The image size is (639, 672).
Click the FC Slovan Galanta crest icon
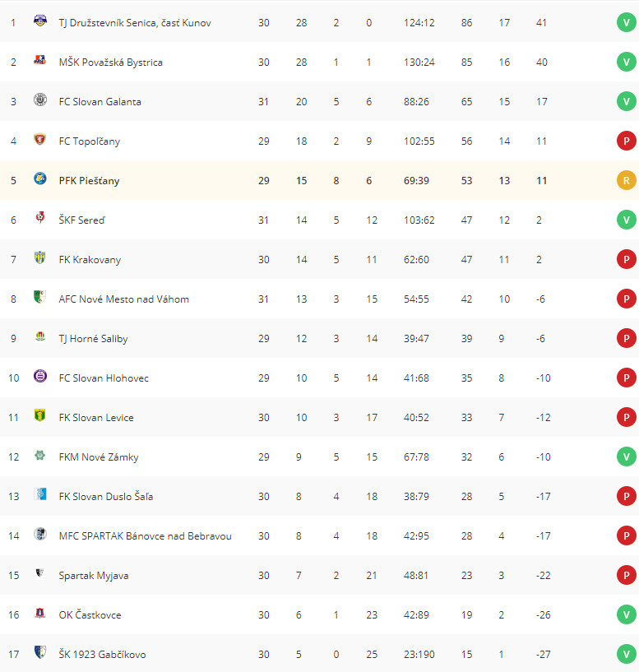point(39,100)
